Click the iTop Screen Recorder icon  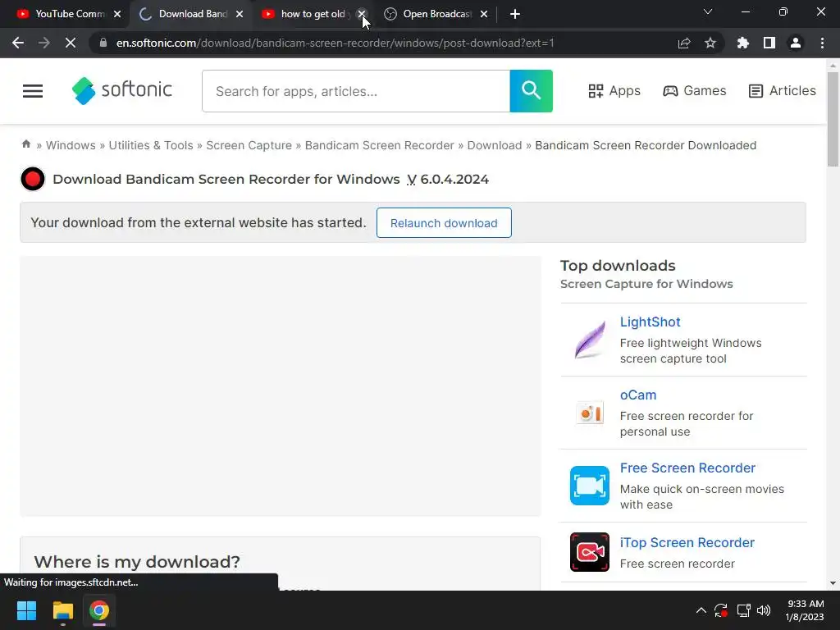tap(590, 552)
